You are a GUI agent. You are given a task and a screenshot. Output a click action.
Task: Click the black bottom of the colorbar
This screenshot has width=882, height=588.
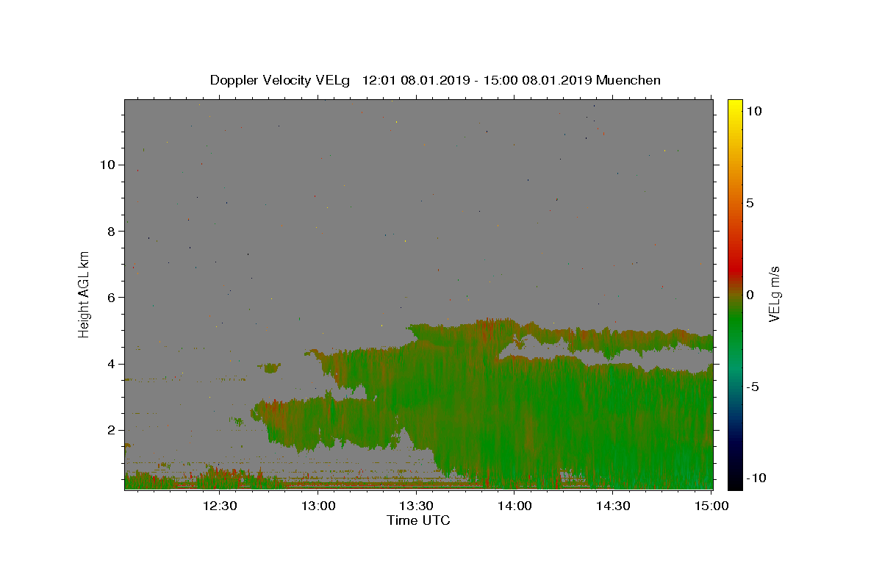click(x=735, y=481)
